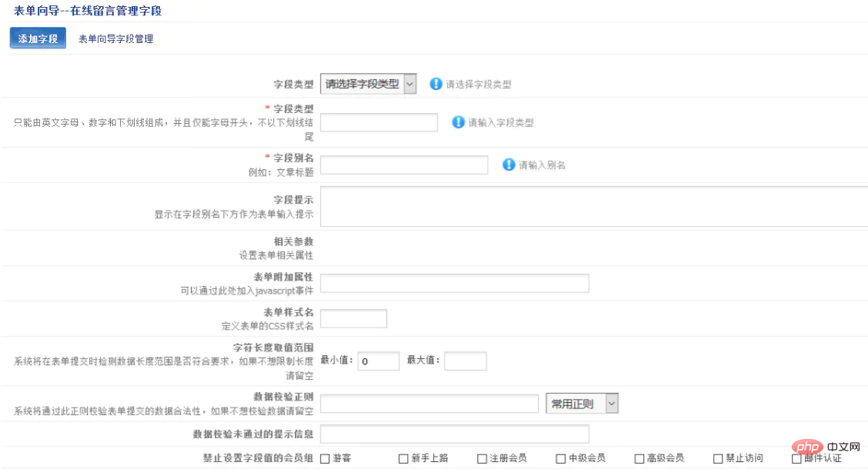Focus the 表单附加属性 input field

pos(455,283)
